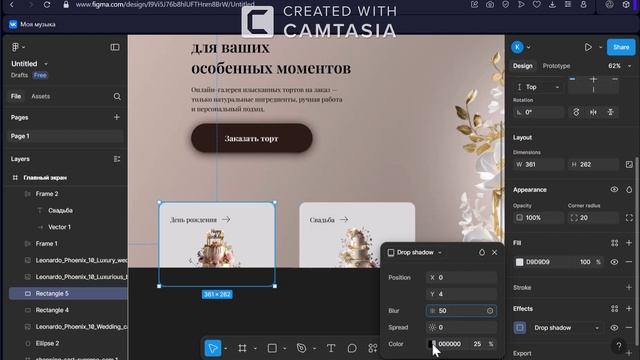Screen dimensions: 640x360
Task: Toggle the Drop shadow settings icon
Action: 520,328
